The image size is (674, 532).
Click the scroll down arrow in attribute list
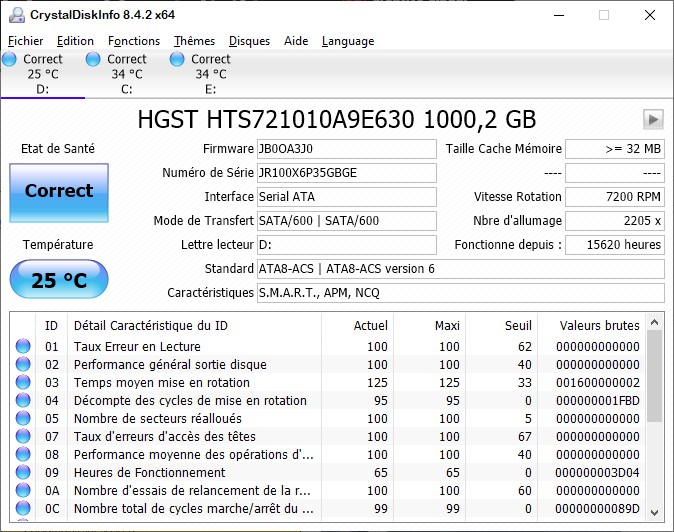(655, 511)
